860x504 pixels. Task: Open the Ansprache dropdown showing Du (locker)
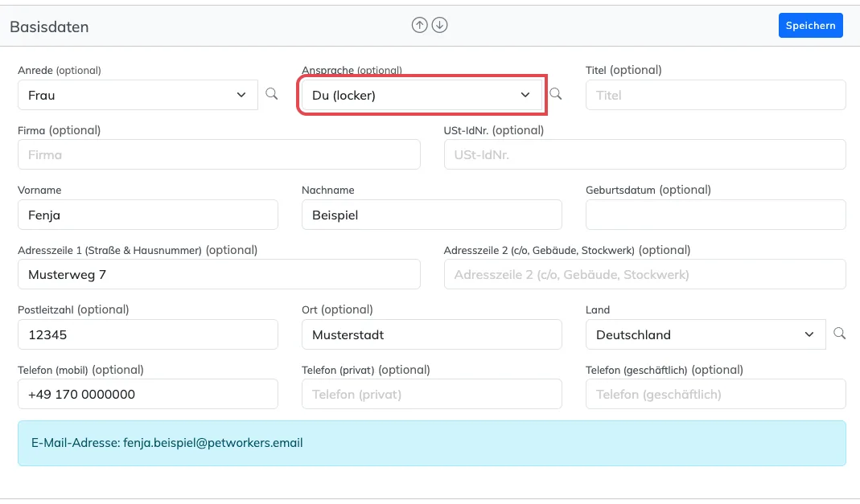[x=422, y=95]
